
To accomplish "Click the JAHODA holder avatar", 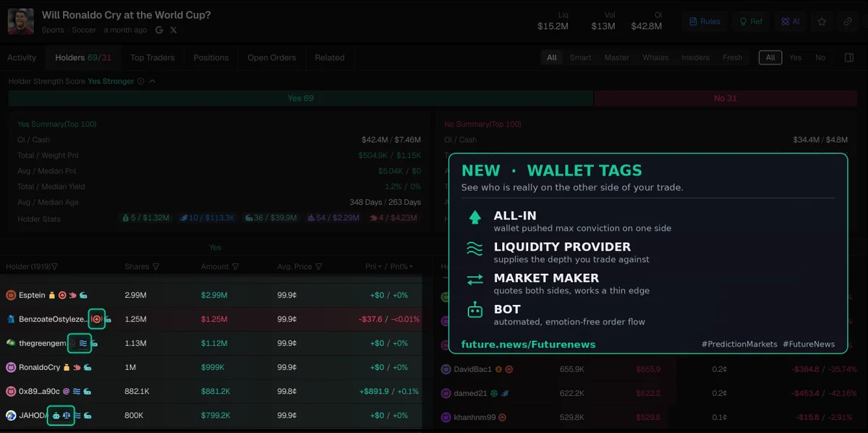I will [11, 415].
